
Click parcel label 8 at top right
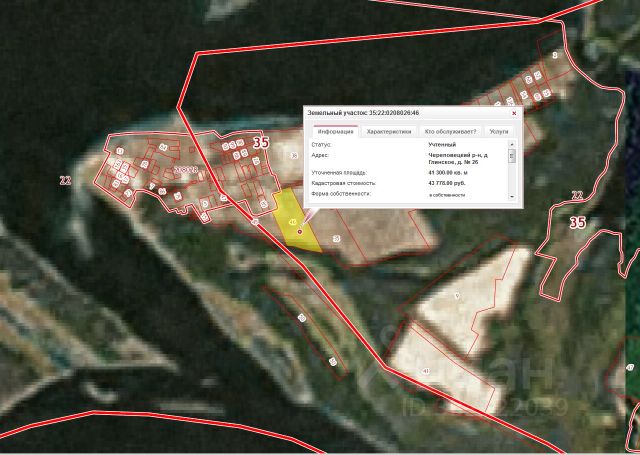(x=555, y=55)
